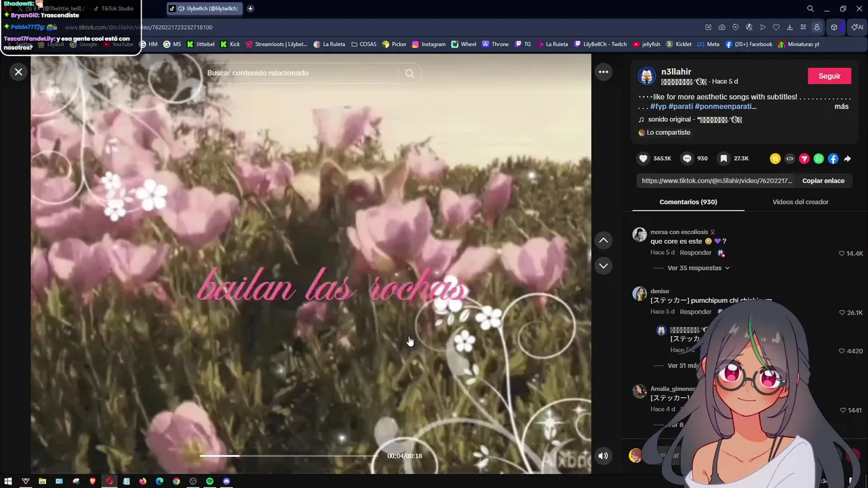The image size is (868, 488).
Task: Open Google Chrome from the taskbar
Action: click(176, 481)
